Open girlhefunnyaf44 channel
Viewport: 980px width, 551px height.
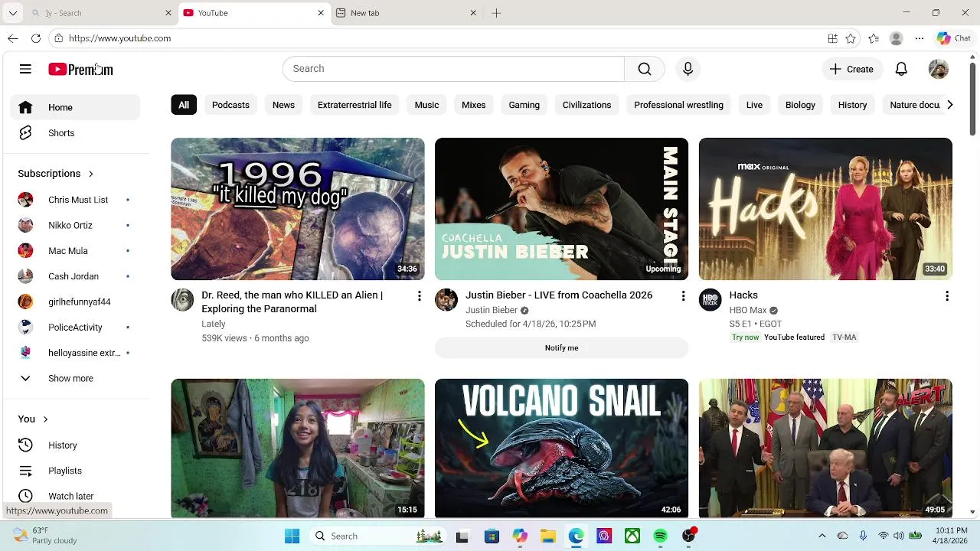75,302
